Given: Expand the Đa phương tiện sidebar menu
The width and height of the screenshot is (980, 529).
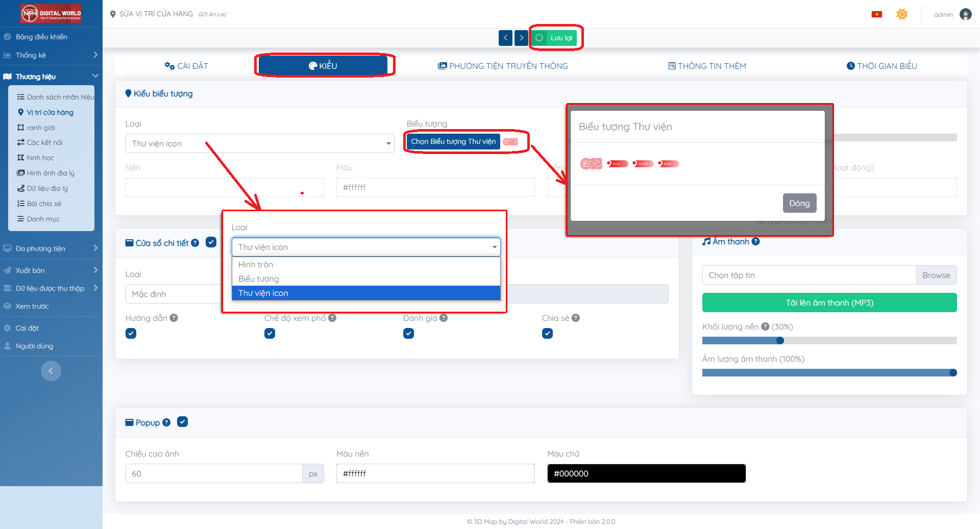Looking at the screenshot, I should (x=51, y=248).
